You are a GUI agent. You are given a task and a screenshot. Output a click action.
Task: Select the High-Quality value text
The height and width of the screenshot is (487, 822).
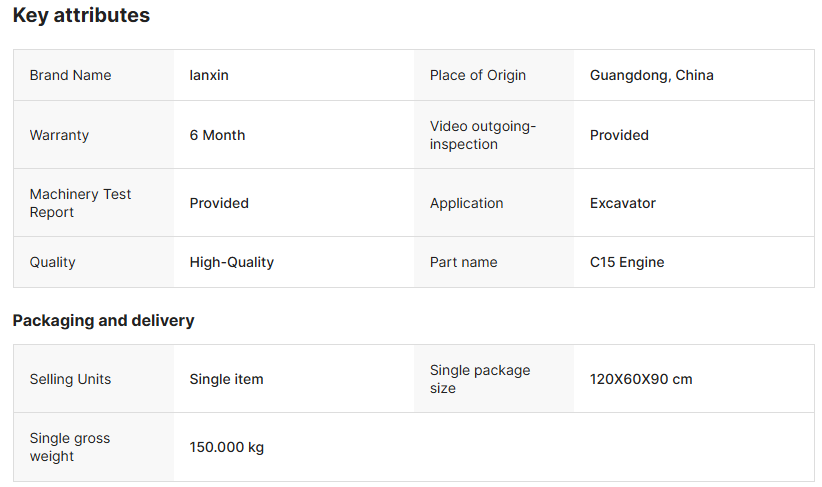(231, 262)
